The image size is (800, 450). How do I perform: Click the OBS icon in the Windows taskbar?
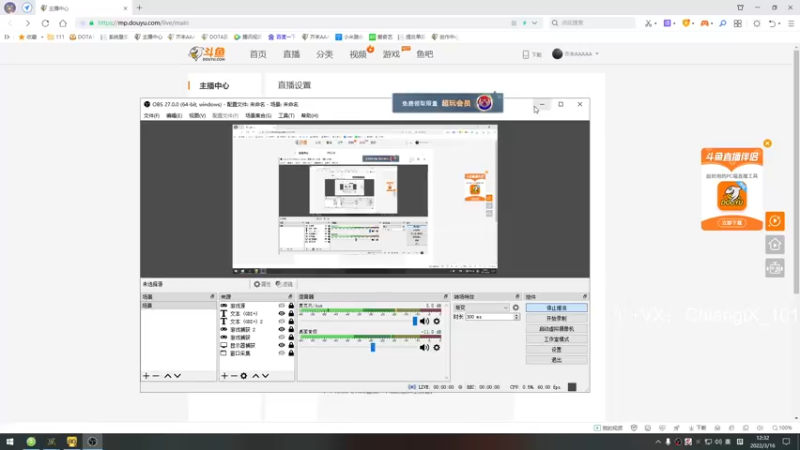92,442
